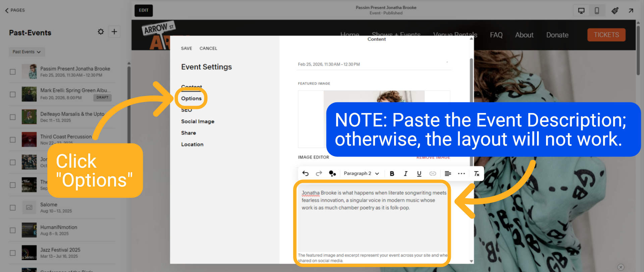
Task: Clear text formatting
Action: click(x=477, y=173)
